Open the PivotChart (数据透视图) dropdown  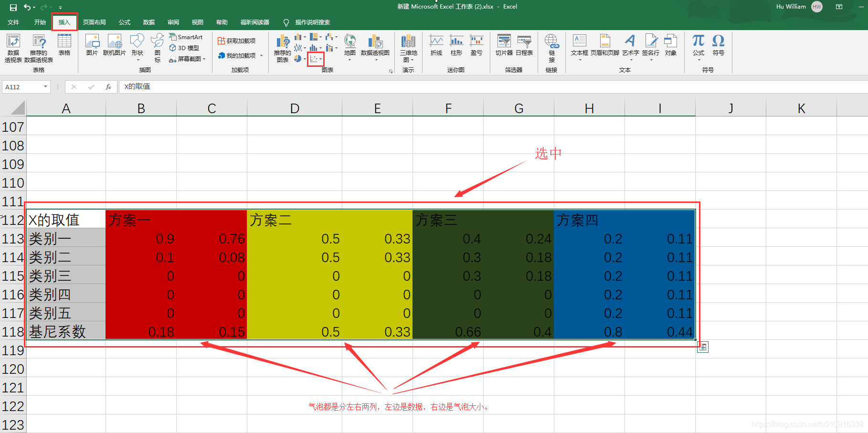coord(376,60)
